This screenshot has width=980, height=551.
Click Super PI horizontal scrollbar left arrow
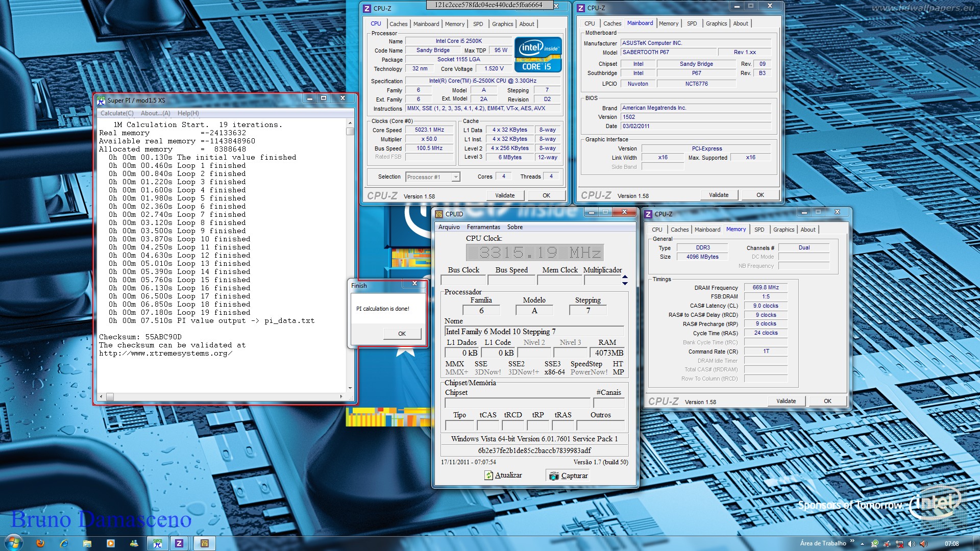tap(101, 396)
